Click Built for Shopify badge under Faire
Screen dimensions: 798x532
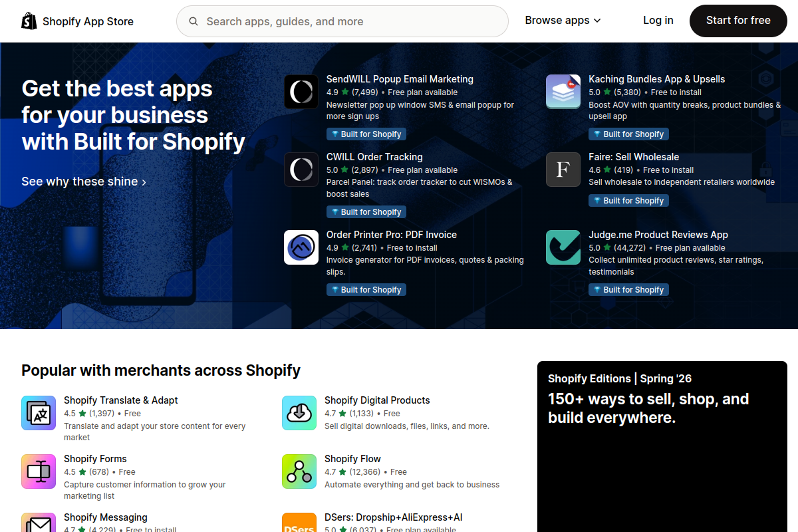point(628,201)
